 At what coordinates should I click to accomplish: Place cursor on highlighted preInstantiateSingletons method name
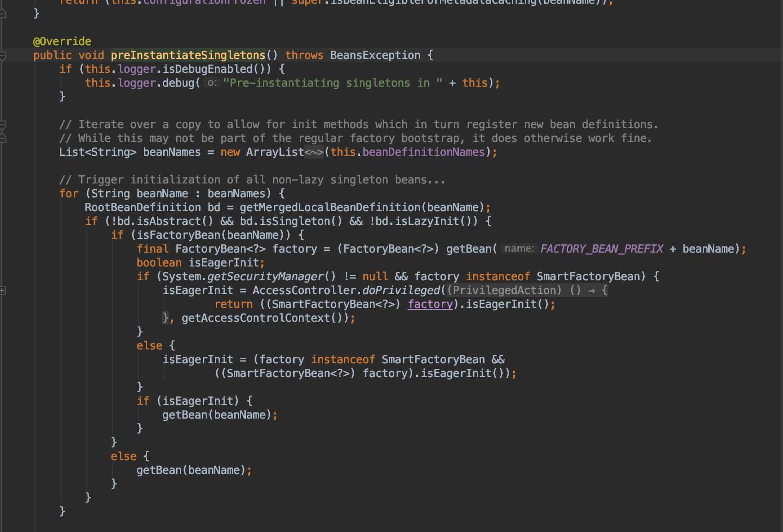coord(188,55)
